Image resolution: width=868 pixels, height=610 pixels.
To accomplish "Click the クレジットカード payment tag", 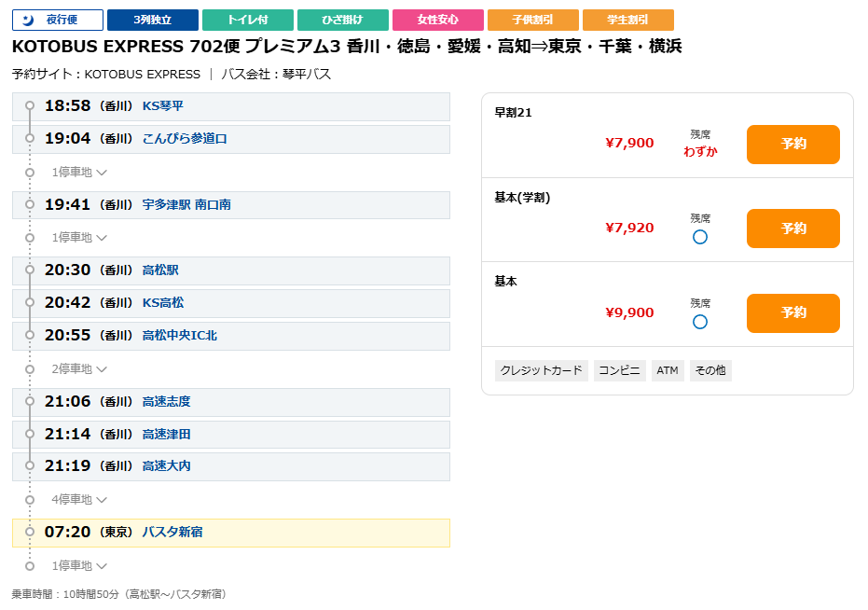I will coord(542,370).
